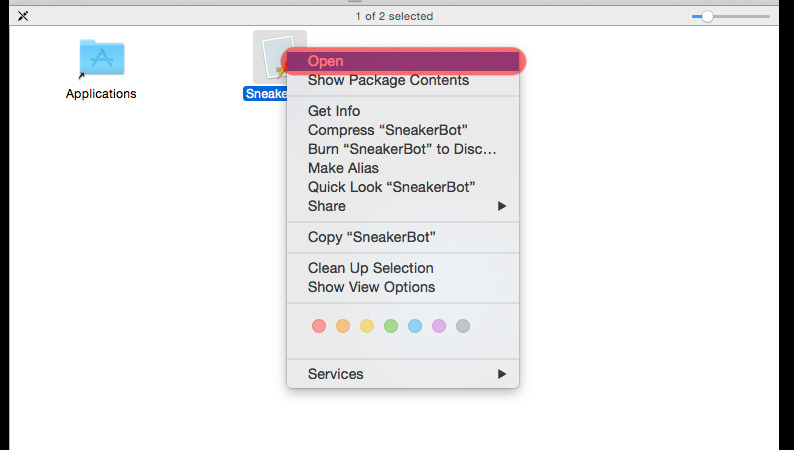Screen dimensions: 794x450
Task: Click the Applications folder shortcut icon
Action: point(101,60)
